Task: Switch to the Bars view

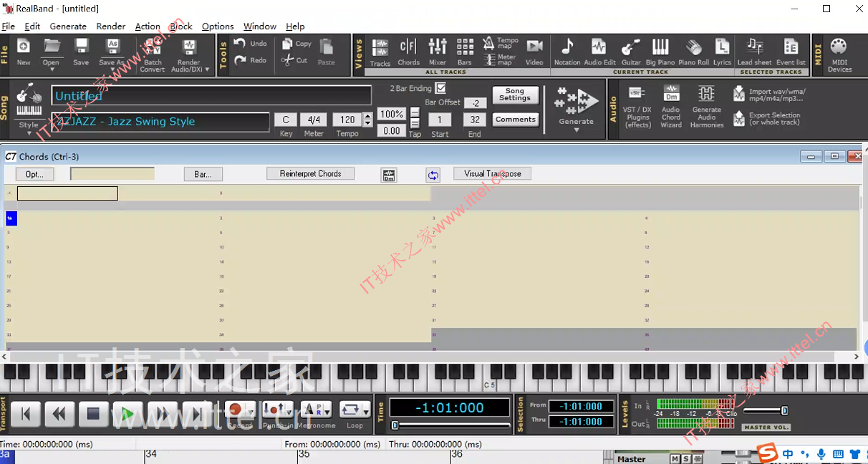Action: coord(465,52)
